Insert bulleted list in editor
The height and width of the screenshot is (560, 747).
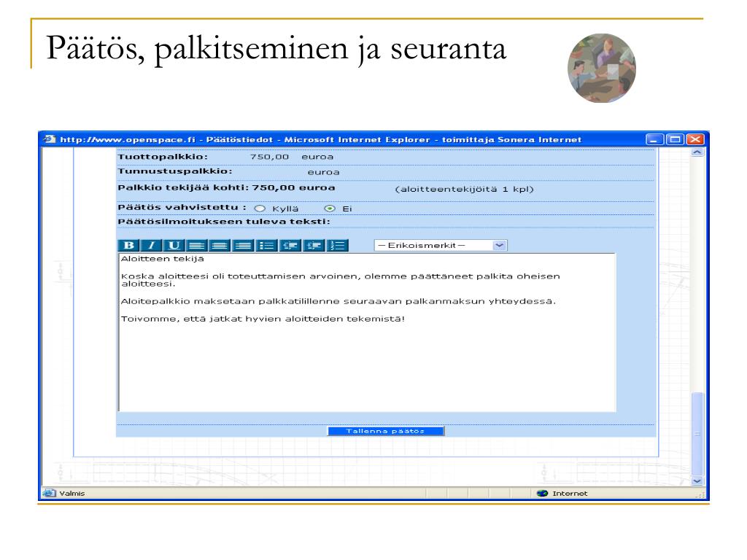[x=266, y=245]
